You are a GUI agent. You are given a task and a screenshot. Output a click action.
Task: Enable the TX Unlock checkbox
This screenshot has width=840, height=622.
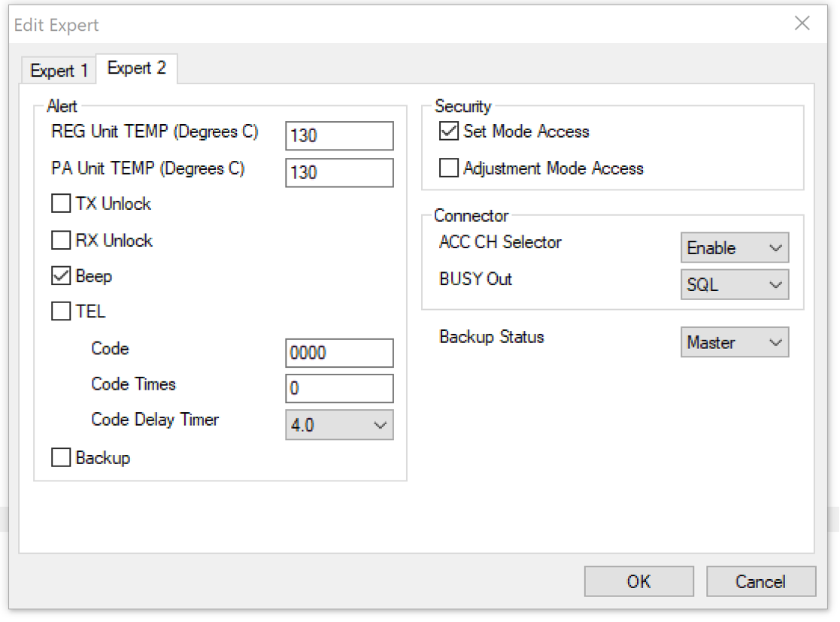(61, 204)
